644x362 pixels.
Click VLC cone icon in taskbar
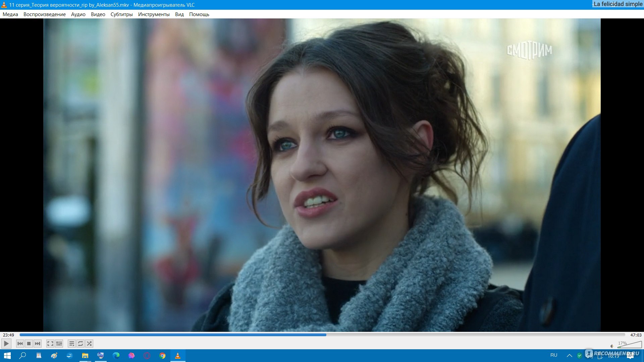pos(178,356)
